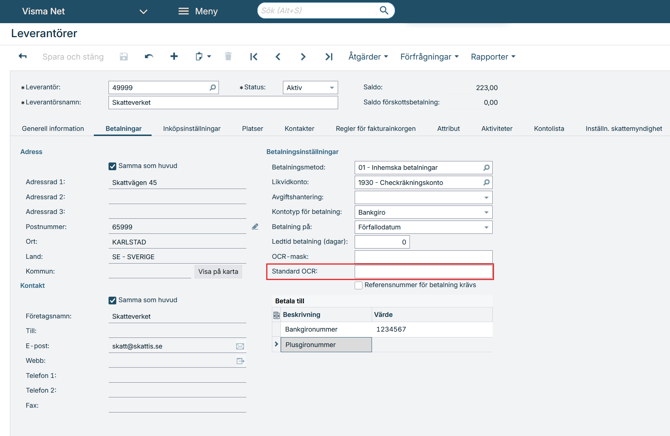Viewport: 670px width, 436px height.
Task: Open the Åtgärder dropdown menu
Action: (x=368, y=56)
